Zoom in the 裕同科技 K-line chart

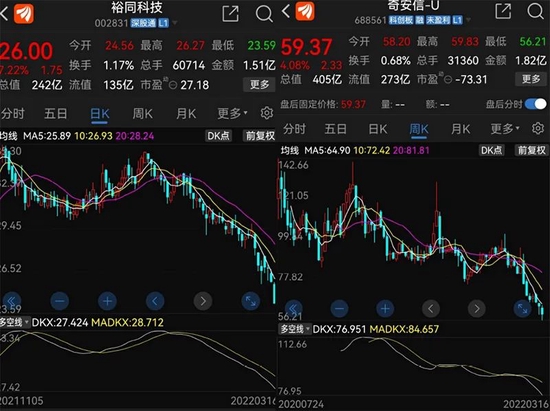point(107,301)
